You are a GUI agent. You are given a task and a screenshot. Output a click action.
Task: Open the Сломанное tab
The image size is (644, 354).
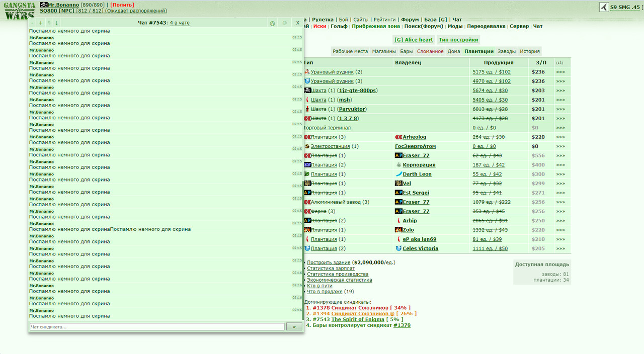point(430,51)
